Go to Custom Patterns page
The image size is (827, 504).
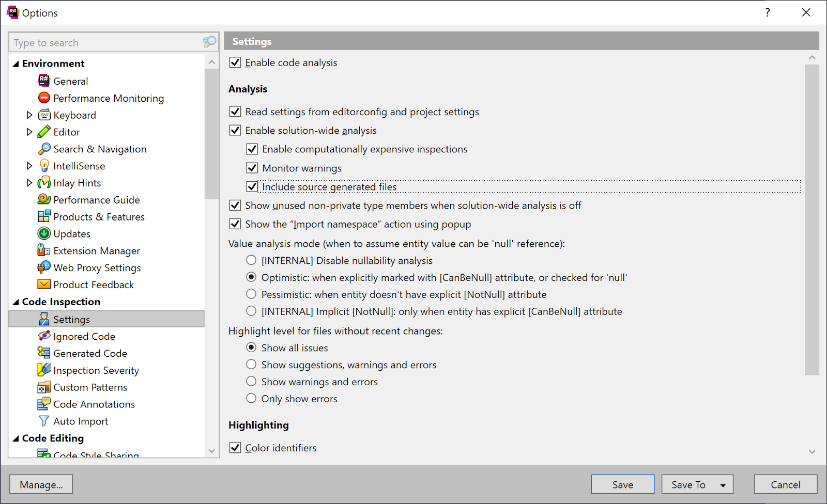point(90,387)
